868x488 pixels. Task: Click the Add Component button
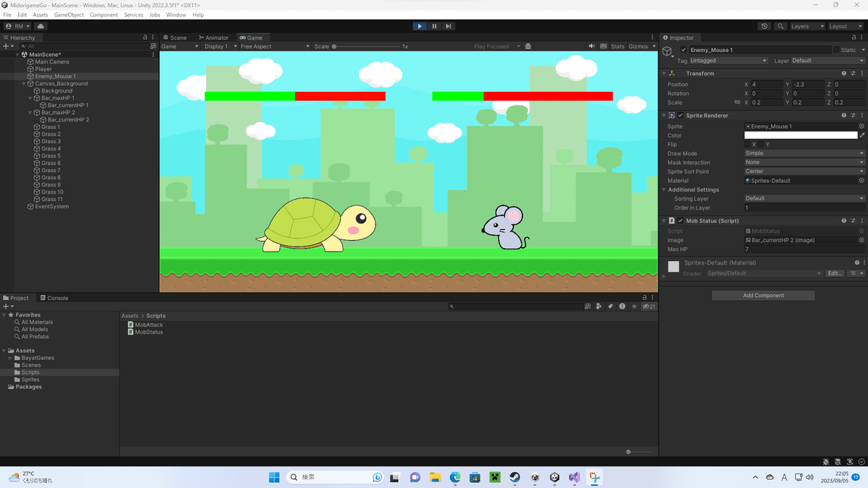[x=763, y=295]
